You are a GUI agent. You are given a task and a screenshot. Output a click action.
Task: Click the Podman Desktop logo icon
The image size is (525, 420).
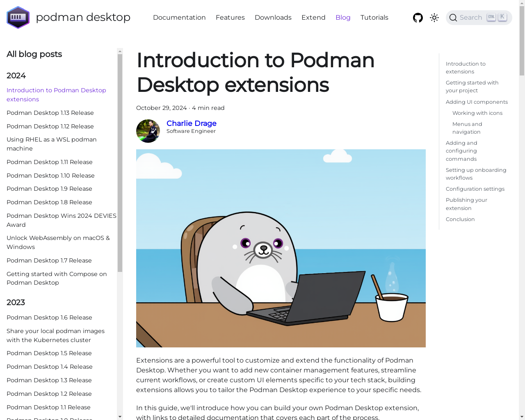pos(18,17)
